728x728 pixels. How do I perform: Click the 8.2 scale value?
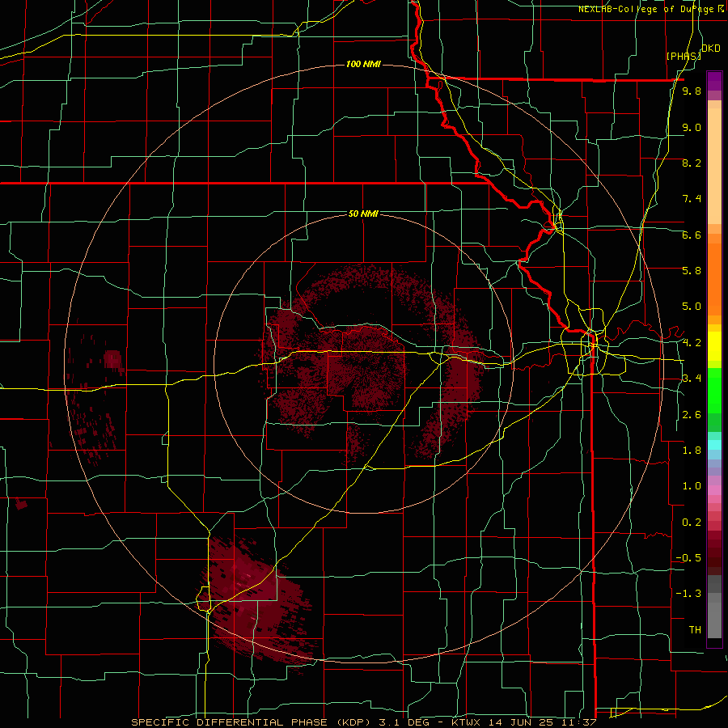(x=692, y=163)
